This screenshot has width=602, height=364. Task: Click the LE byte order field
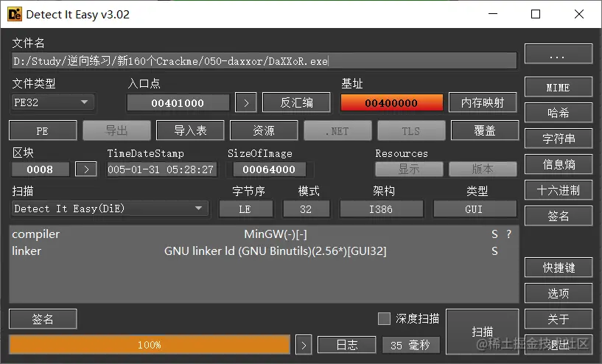(x=245, y=209)
